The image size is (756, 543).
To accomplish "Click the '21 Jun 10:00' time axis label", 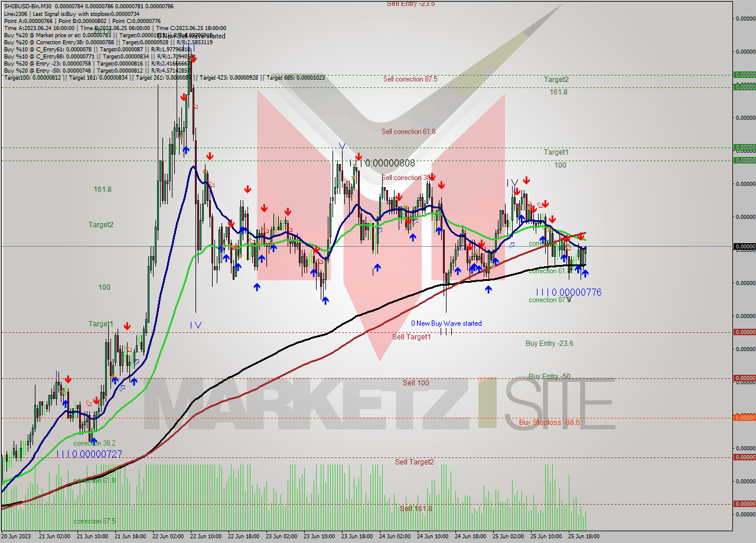I will coord(93,537).
